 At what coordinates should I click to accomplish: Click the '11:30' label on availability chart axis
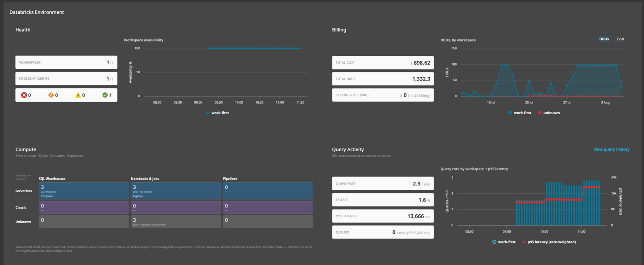pos(300,103)
